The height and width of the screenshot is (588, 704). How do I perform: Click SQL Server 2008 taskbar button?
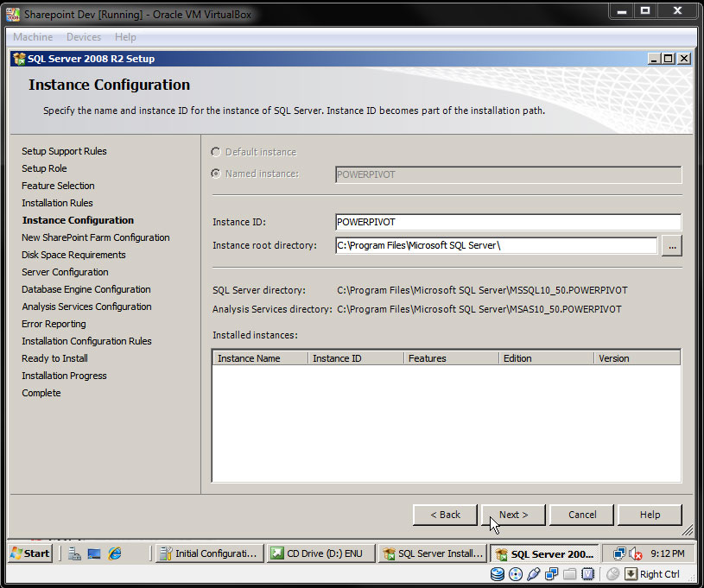544,553
